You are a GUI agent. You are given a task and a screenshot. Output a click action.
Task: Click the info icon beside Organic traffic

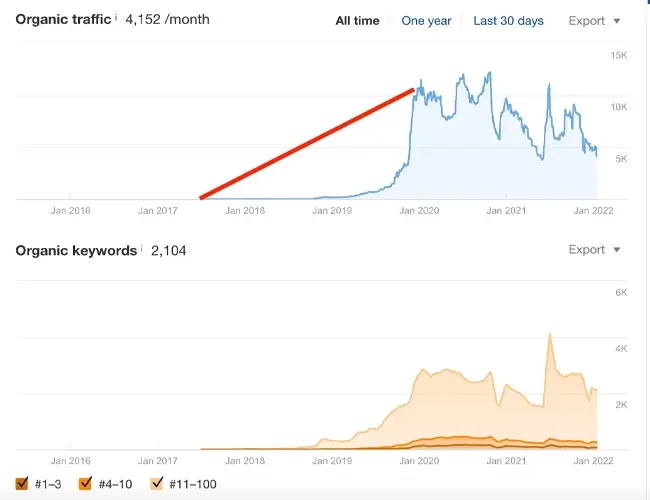tap(116, 17)
